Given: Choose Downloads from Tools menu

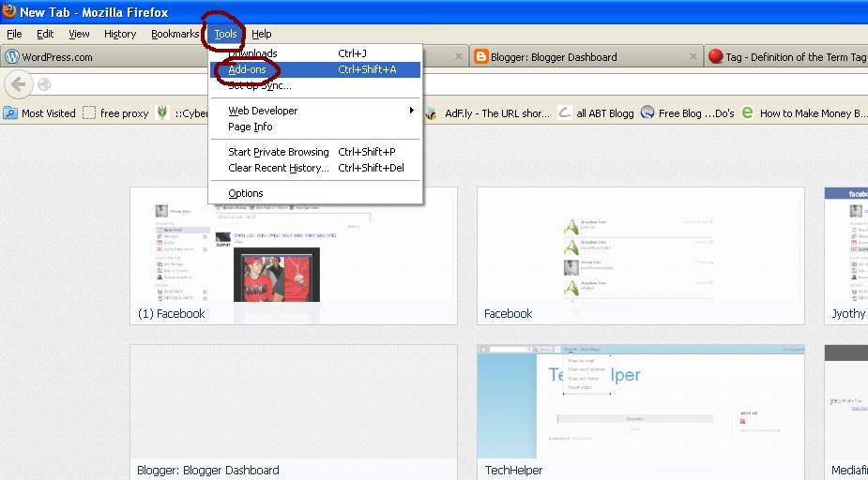Looking at the screenshot, I should (x=315, y=53).
